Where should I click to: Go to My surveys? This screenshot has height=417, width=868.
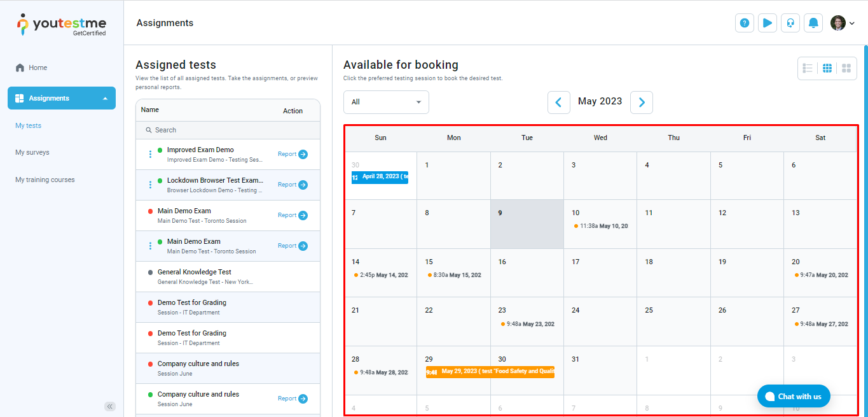tap(32, 152)
